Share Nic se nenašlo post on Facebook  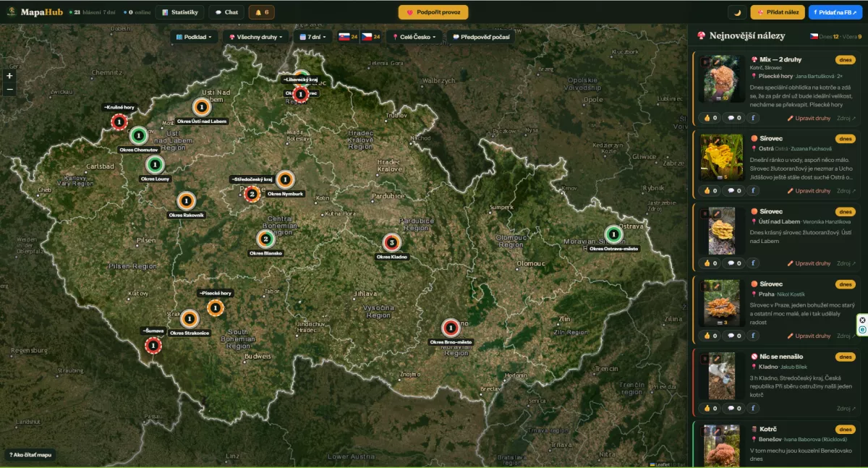point(753,409)
